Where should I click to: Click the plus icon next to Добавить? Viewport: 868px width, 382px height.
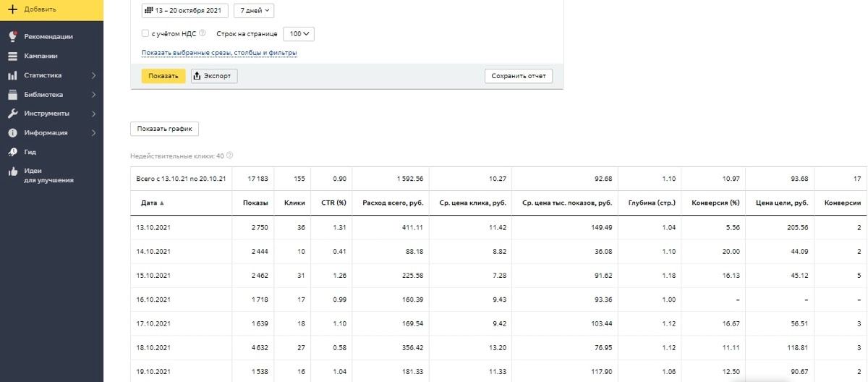coord(12,10)
